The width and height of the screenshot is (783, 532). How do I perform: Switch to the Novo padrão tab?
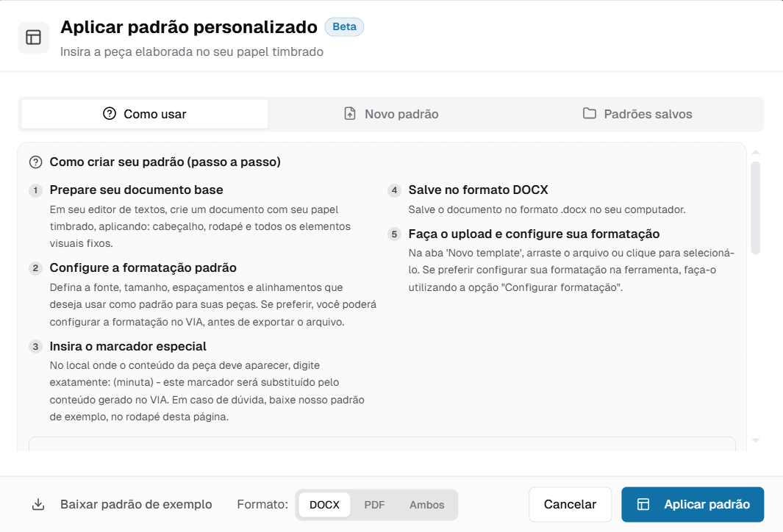coord(391,114)
